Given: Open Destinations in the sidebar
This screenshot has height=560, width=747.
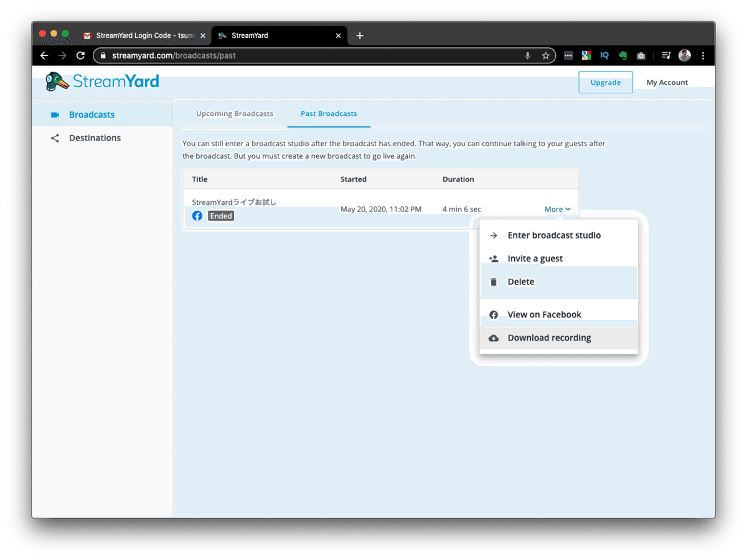Looking at the screenshot, I should [102, 138].
